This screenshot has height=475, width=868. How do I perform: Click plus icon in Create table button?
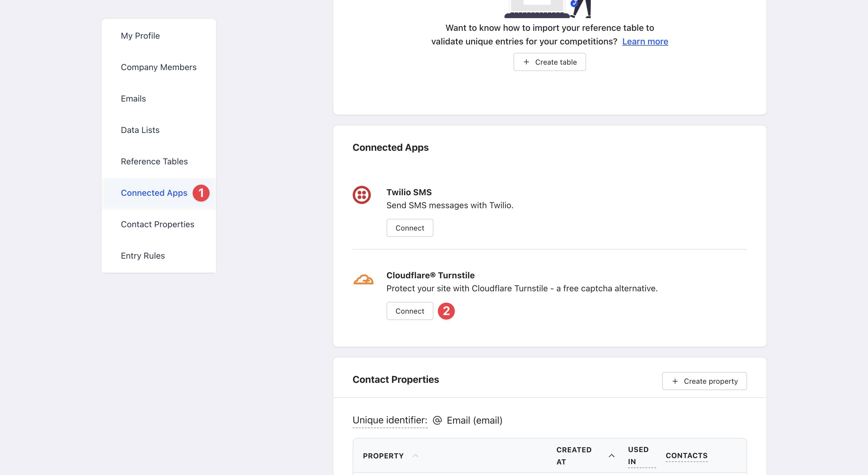tap(526, 62)
